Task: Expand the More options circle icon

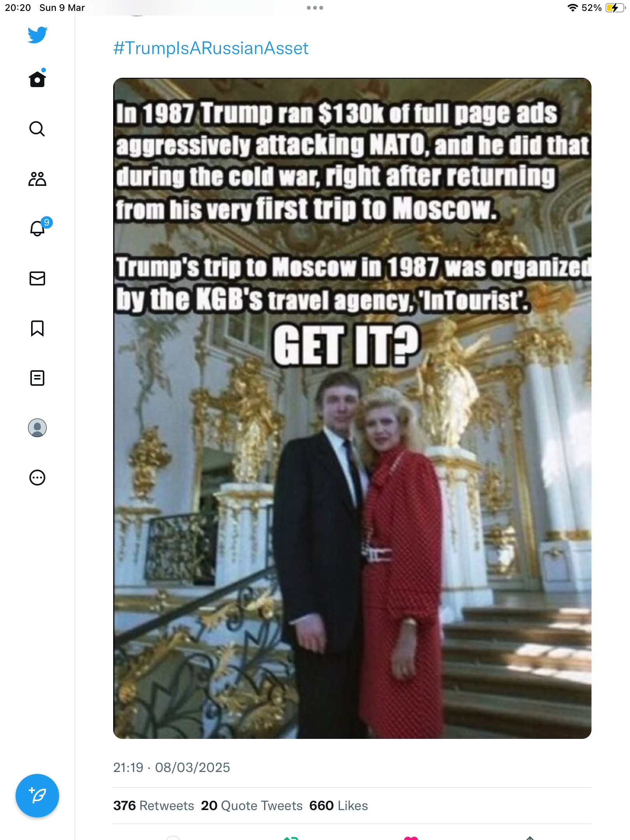Action: [x=37, y=478]
